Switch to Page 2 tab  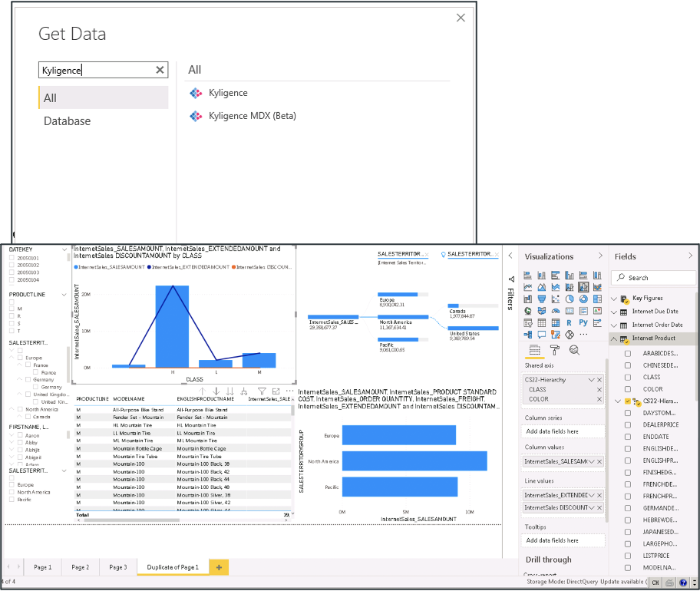pyautogui.click(x=81, y=567)
